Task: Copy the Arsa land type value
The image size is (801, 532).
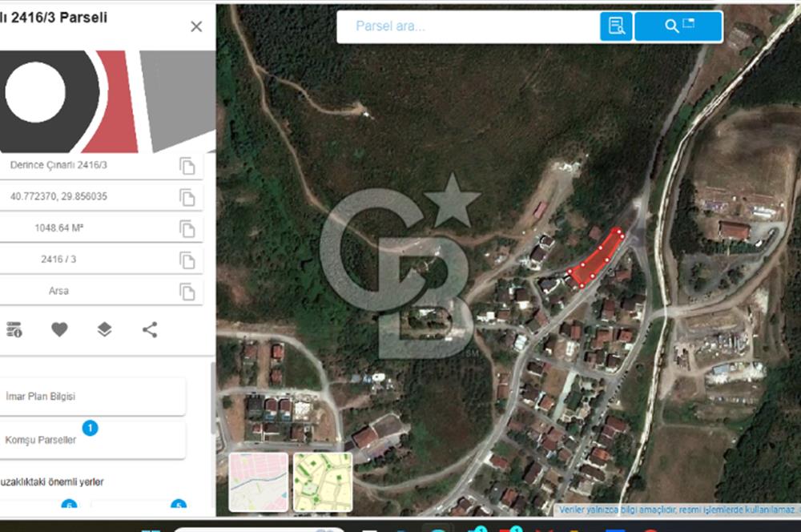Action: point(187,292)
